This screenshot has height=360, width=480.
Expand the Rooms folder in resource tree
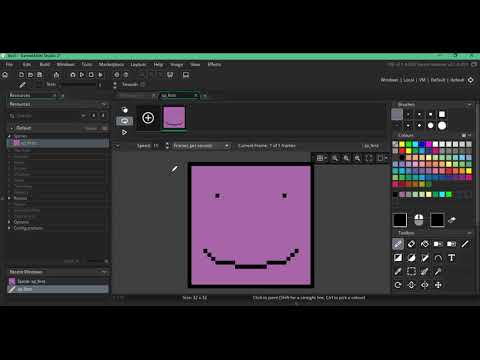coord(9,198)
